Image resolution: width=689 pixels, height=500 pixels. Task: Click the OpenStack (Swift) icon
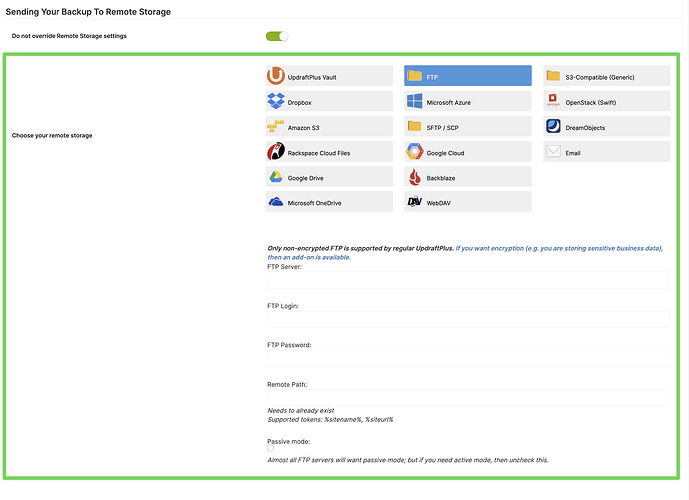coord(553,101)
